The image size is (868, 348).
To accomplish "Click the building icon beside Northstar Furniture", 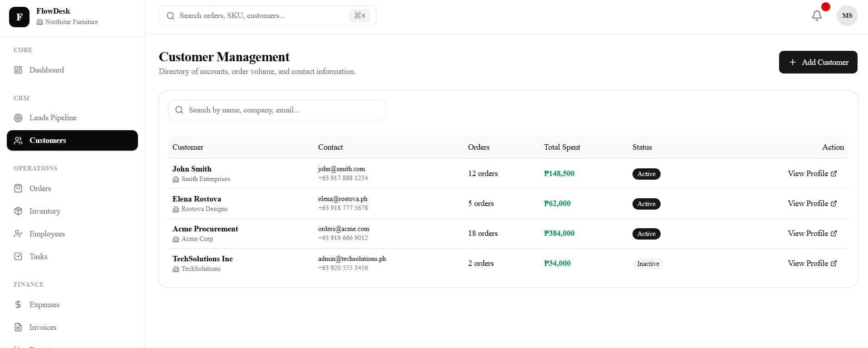I will point(39,22).
